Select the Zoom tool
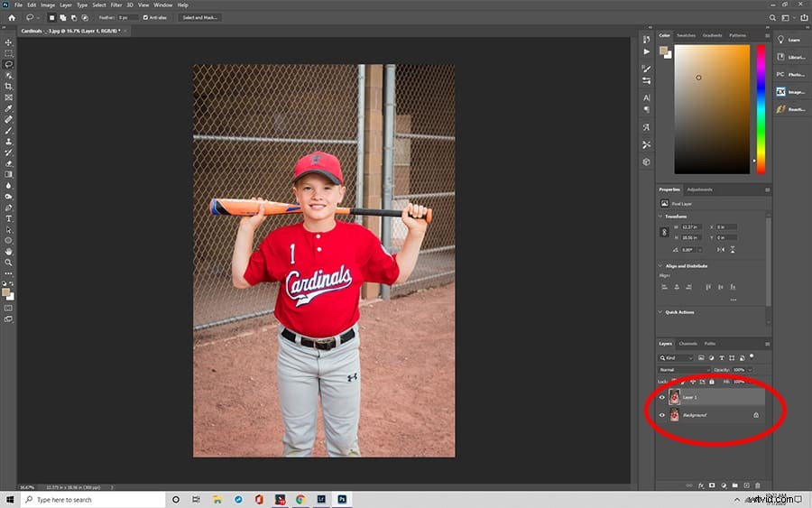The image size is (812, 508). click(x=8, y=263)
